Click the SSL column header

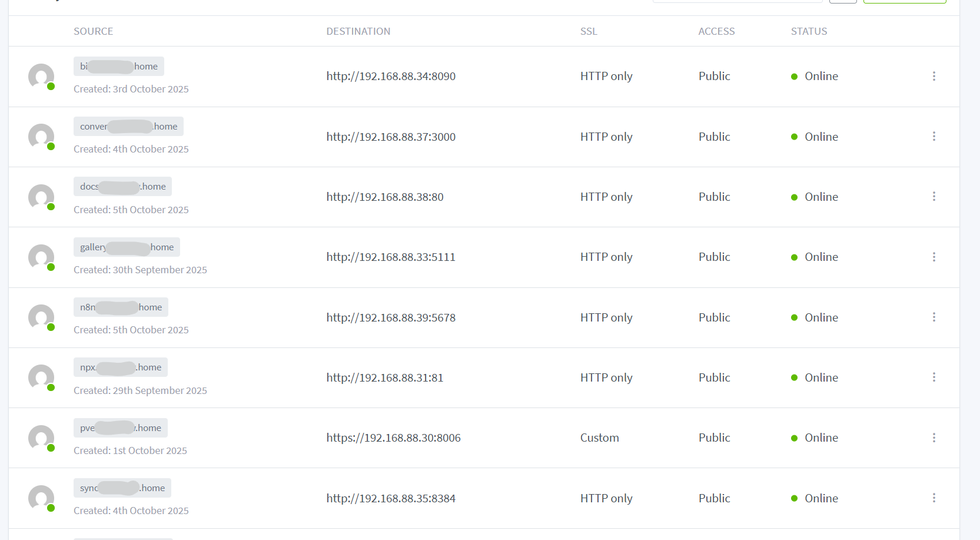tap(589, 31)
